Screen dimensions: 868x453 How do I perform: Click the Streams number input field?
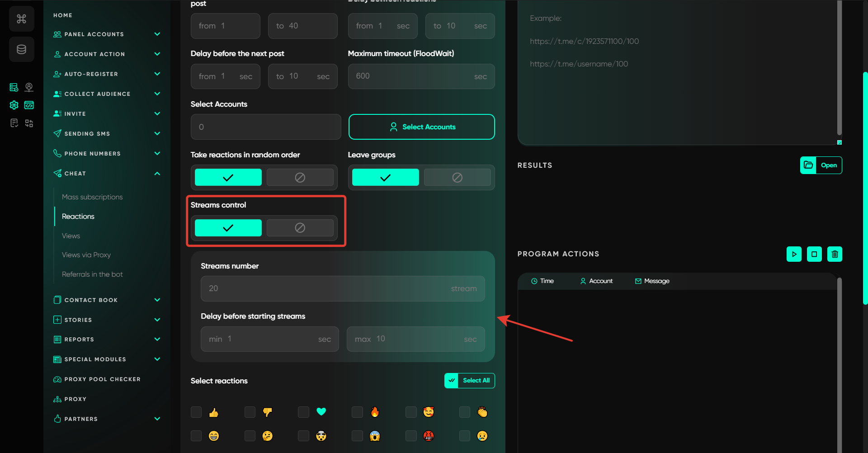click(x=342, y=288)
